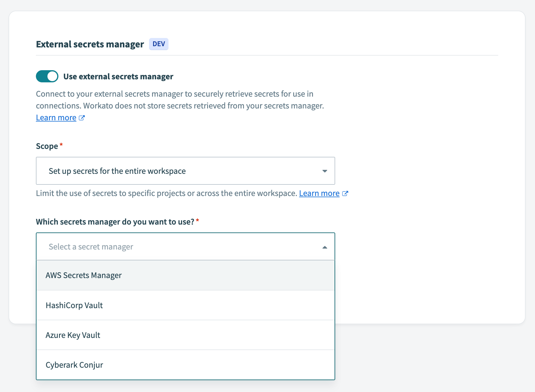This screenshot has width=535, height=392.
Task: Click the Which secrets manager question label
Action: (x=115, y=222)
